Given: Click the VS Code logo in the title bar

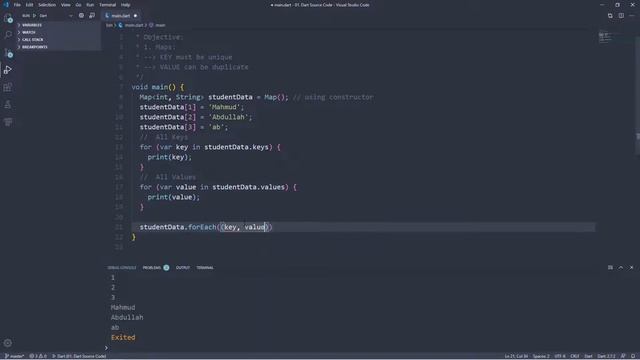Looking at the screenshot, I should click(6, 5).
